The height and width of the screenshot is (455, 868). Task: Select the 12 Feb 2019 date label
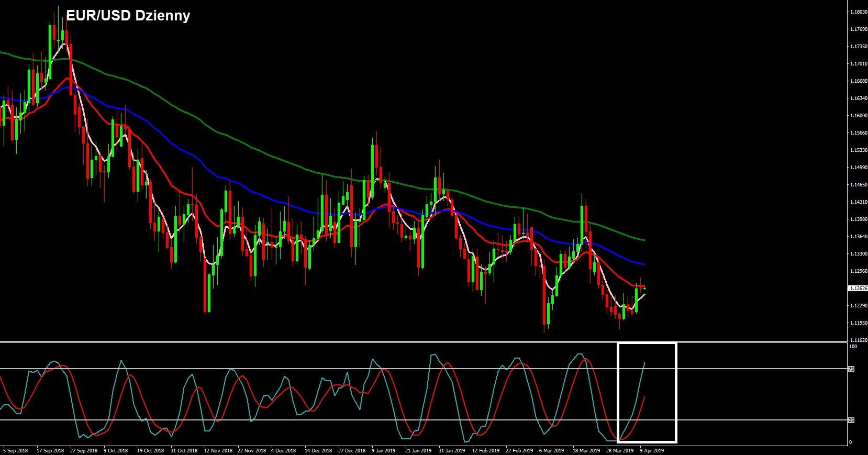click(486, 451)
